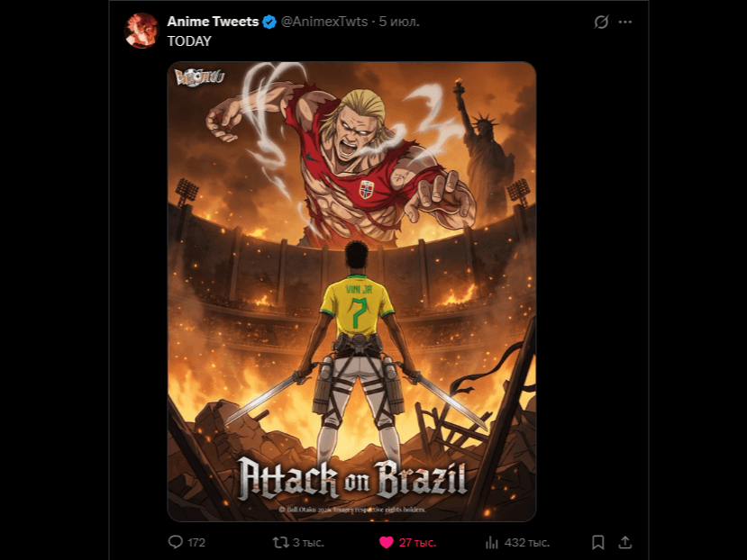Image resolution: width=747 pixels, height=560 pixels.
Task: Open the tweet's '5 июл.' timestamp
Action: (x=399, y=22)
